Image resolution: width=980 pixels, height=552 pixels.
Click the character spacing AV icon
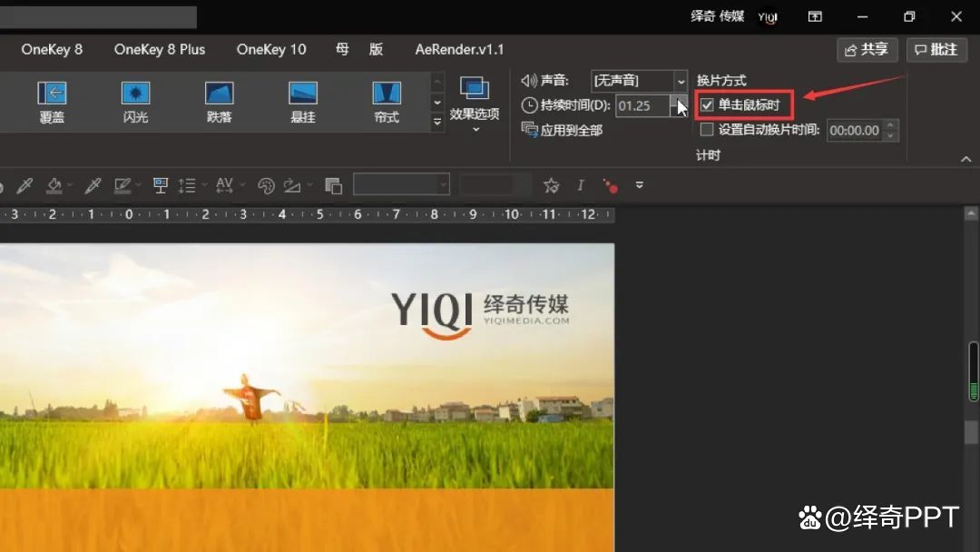point(224,185)
